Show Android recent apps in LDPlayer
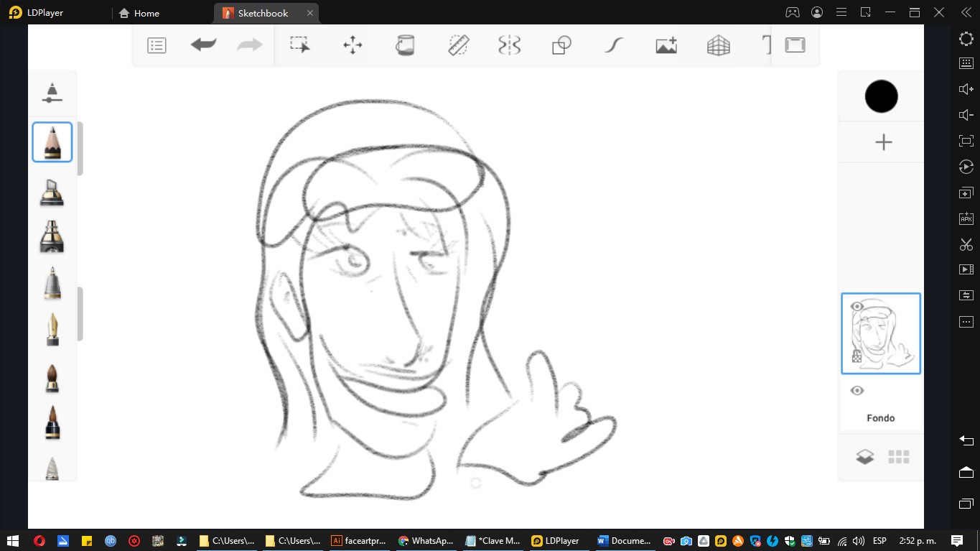Screen dimensions: 980x551 pos(966,503)
